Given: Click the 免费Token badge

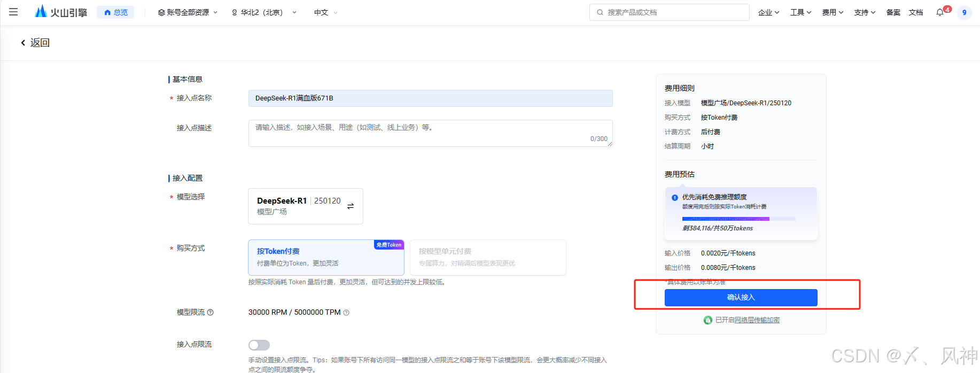Looking at the screenshot, I should pos(389,245).
